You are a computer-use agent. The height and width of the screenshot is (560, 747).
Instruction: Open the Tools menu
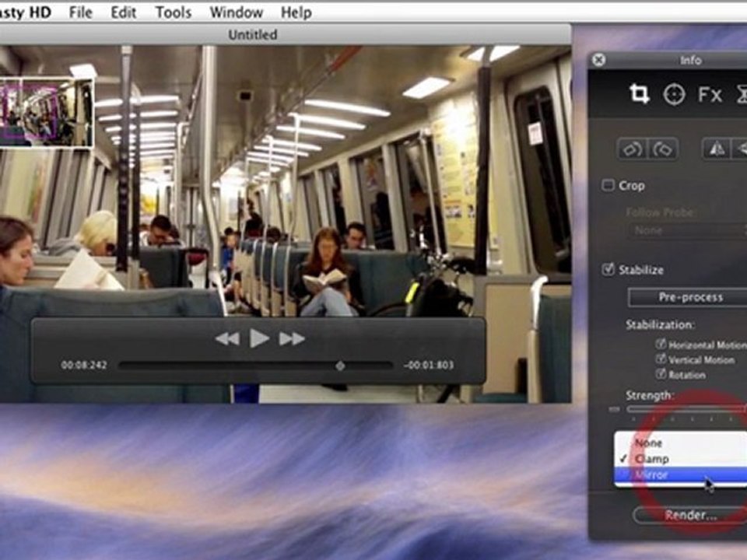(174, 12)
